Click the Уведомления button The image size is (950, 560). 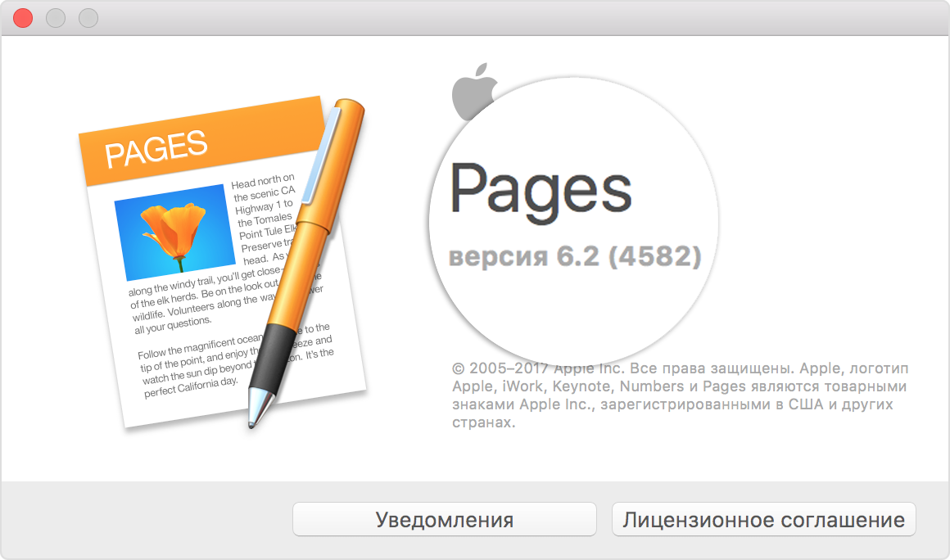point(444,519)
